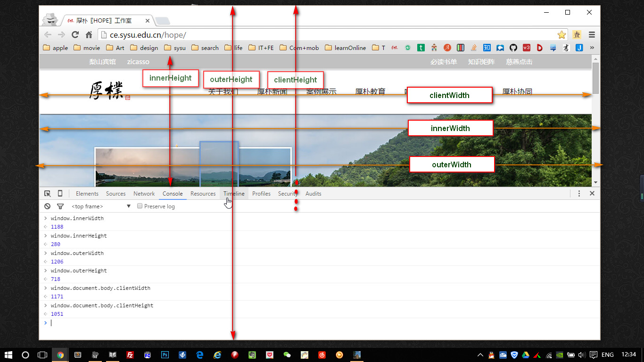The height and width of the screenshot is (362, 644).
Task: Open DevTools three-dot customize menu
Action: point(579,194)
